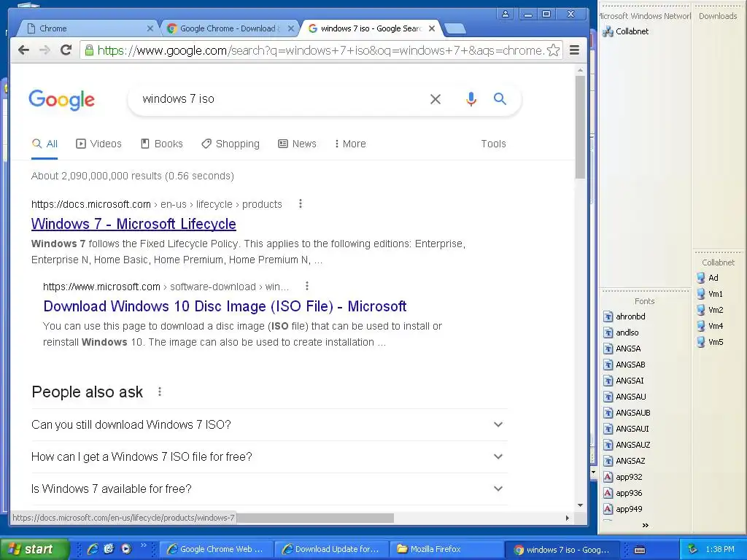This screenshot has height=560, width=747.
Task: Select the Books search filter
Action: 162,144
